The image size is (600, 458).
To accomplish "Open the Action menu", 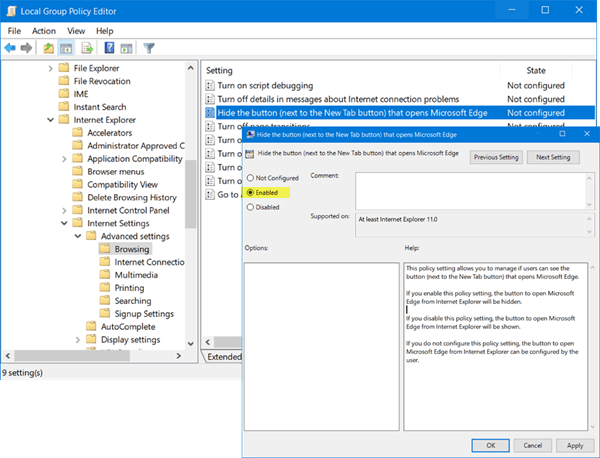I will 44,31.
